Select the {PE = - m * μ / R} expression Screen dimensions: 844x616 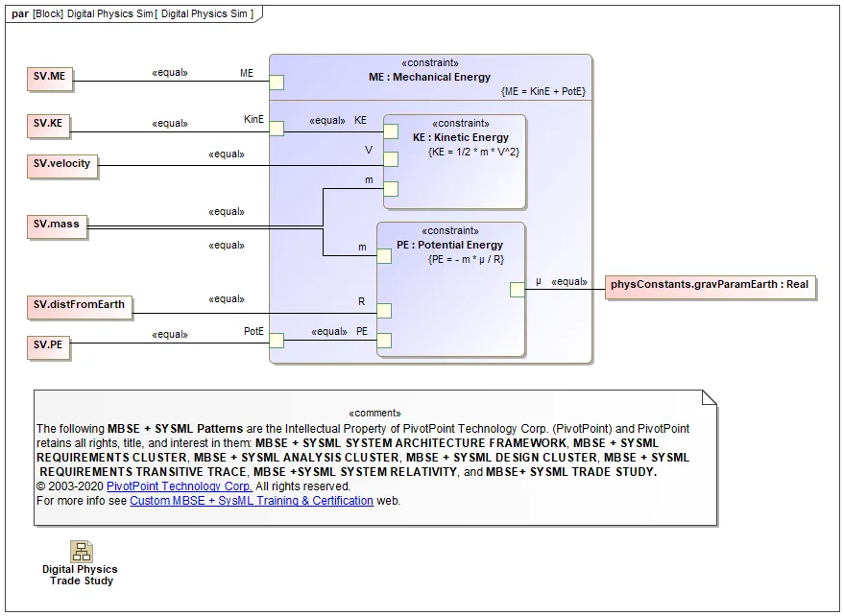pyautogui.click(x=467, y=259)
